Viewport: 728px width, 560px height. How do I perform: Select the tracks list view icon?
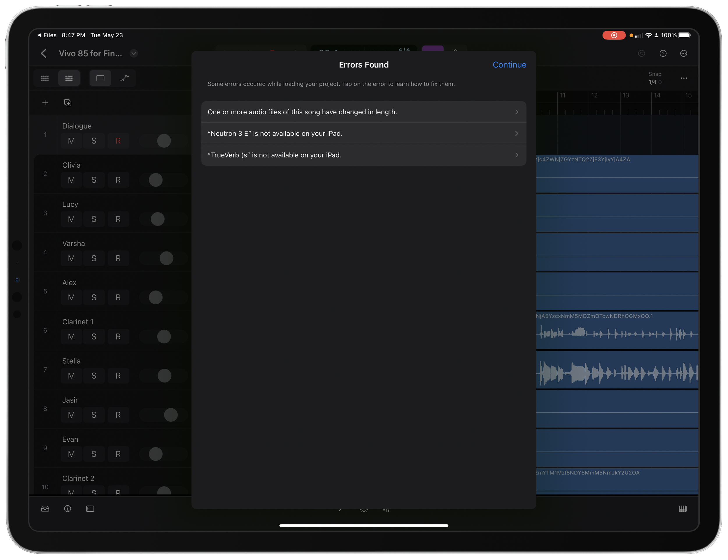[x=69, y=78]
